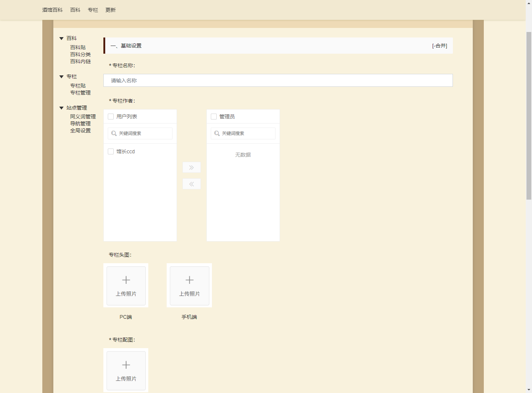Click plus icon under 专栏配图 upload box

click(x=126, y=365)
